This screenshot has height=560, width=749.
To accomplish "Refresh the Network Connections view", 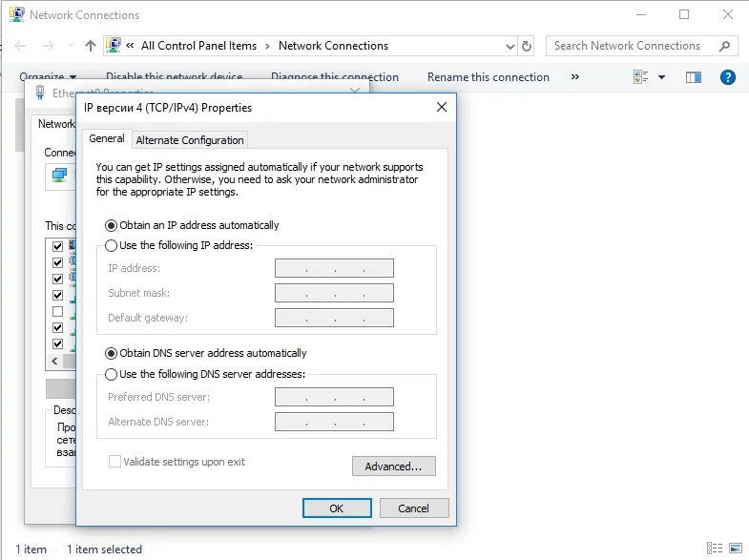I will [527, 47].
